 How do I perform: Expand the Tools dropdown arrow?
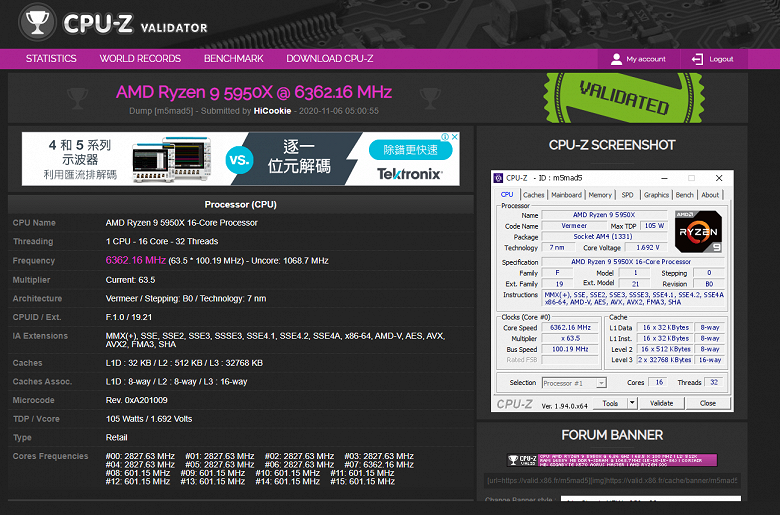632,403
